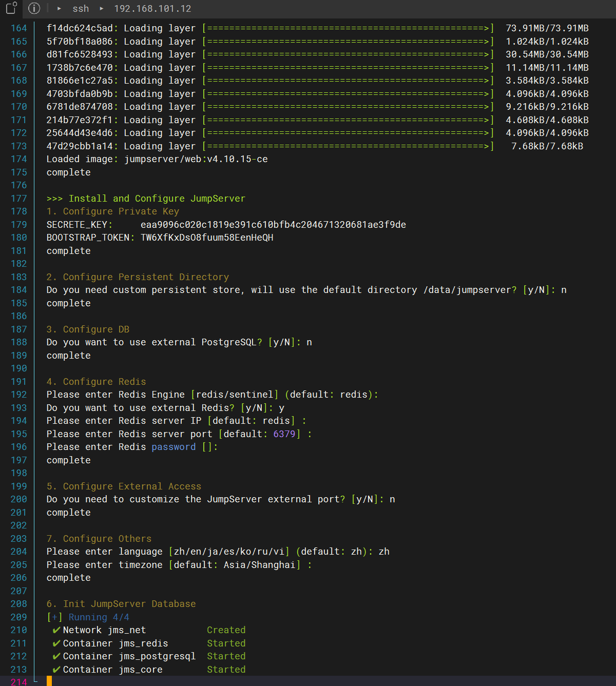
Task: Click the Redis port default 6379
Action: coord(284,434)
